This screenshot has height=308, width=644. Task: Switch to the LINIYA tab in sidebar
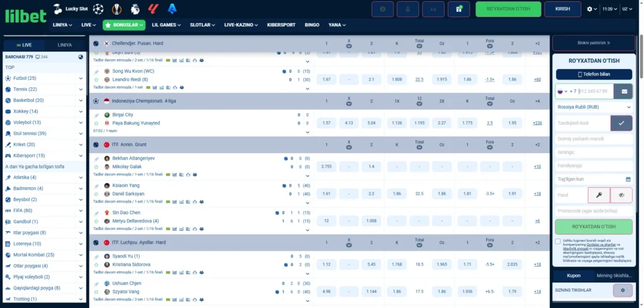pyautogui.click(x=65, y=45)
